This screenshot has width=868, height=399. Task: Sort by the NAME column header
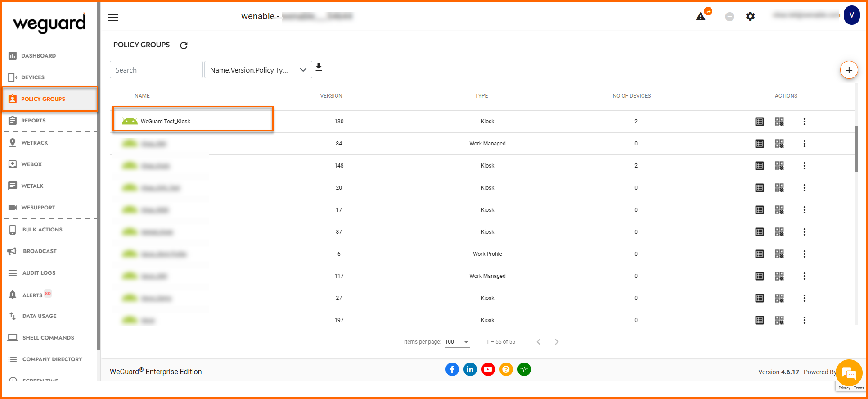[x=142, y=96]
